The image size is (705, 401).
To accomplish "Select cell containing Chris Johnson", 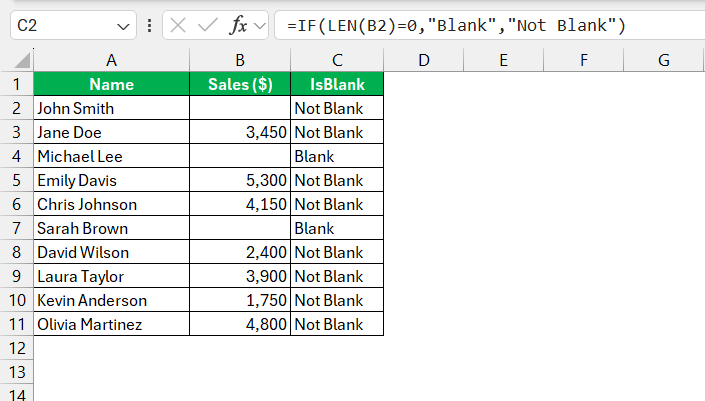I will [x=112, y=204].
